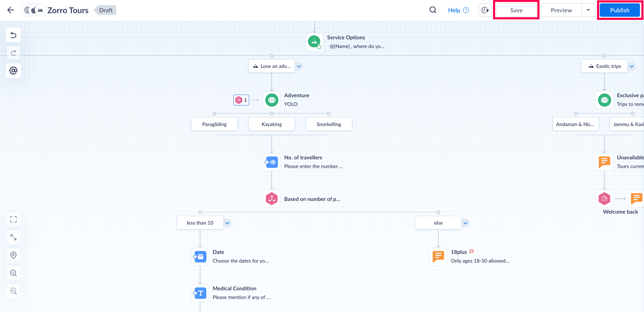Click the redo arrow icon
Screen dimensions: 644x312
coord(13,53)
